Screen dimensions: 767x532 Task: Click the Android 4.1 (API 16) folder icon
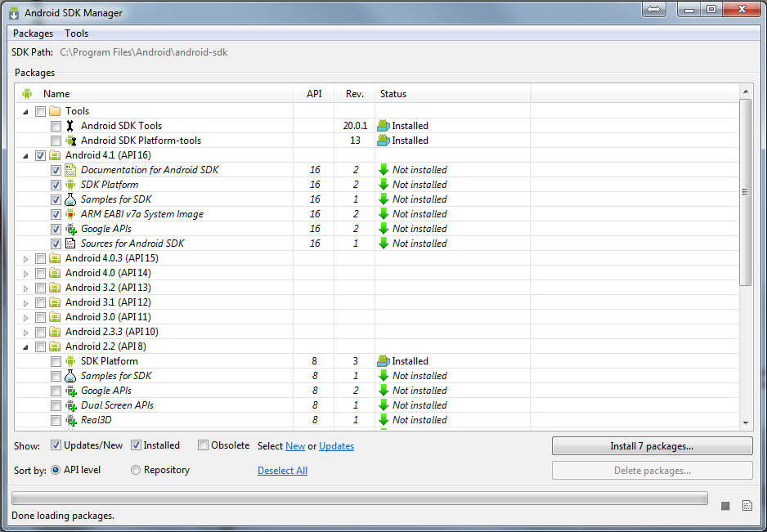[x=55, y=155]
